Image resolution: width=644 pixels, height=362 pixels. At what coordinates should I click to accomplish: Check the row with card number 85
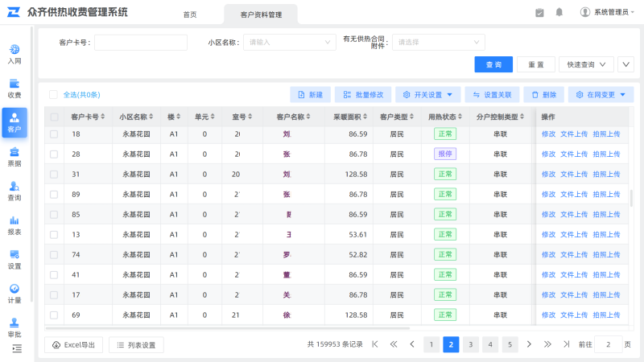[x=54, y=215]
